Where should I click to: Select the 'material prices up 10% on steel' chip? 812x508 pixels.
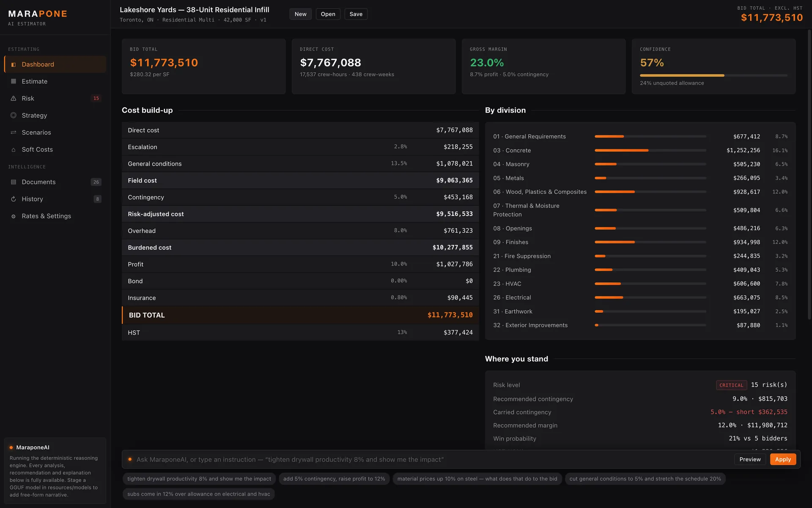477,479
